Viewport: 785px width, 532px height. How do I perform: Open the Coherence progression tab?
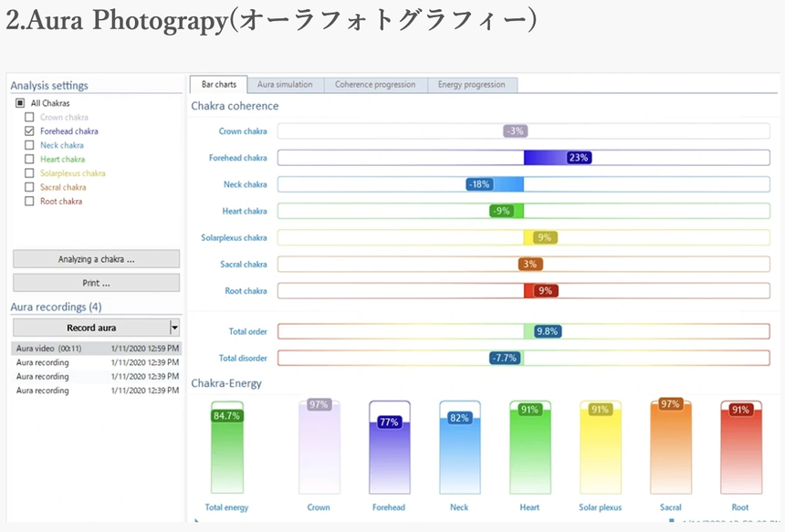[x=374, y=85]
